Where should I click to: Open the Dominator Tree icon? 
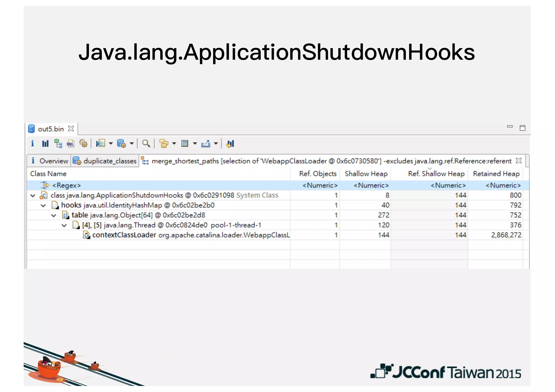(58, 143)
